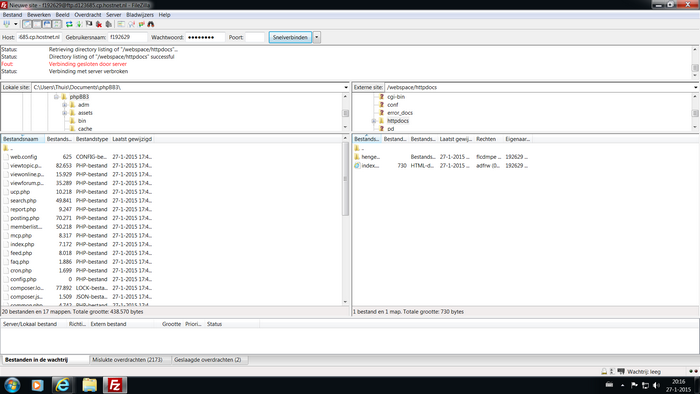Click the parent folder '..' in local file list
The image size is (700, 394).
coord(8,148)
